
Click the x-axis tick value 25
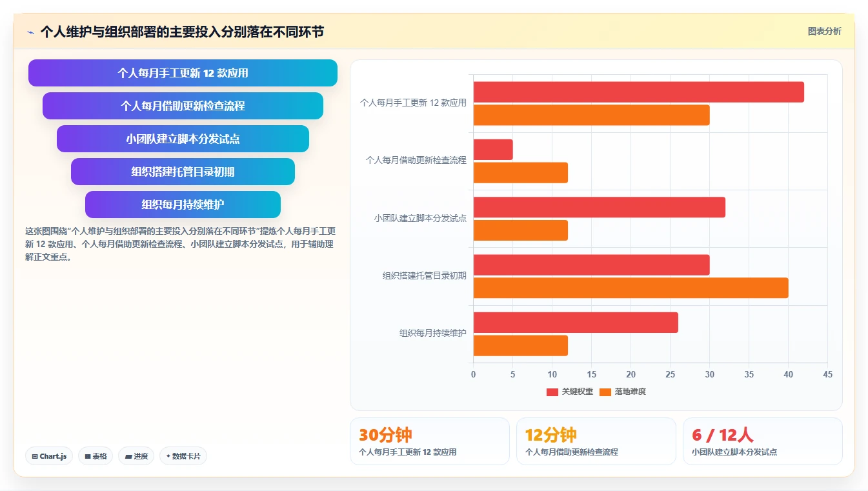click(671, 375)
